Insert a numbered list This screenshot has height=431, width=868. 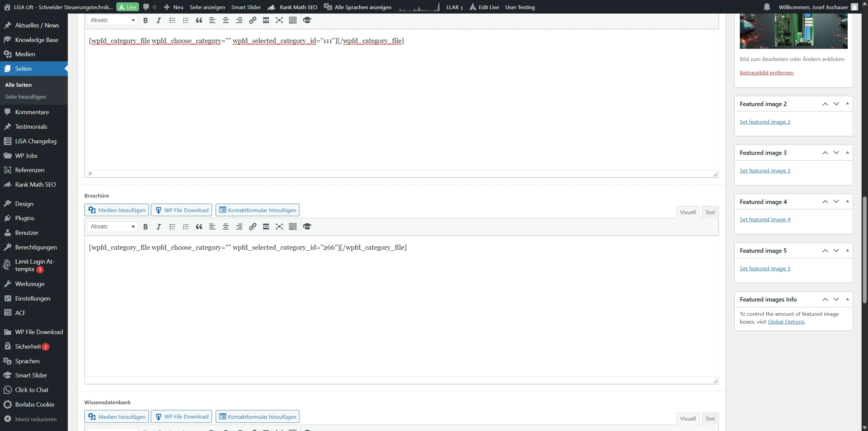point(185,226)
